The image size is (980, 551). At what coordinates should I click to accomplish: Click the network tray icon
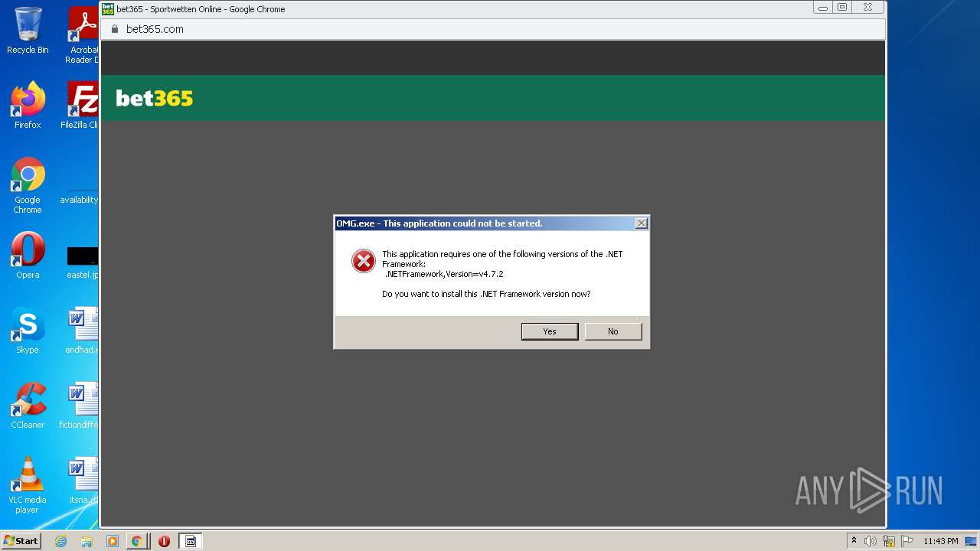(x=889, y=541)
